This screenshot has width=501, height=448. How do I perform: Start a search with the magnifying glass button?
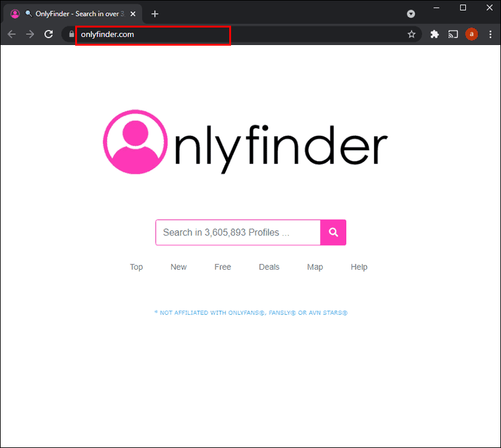(x=333, y=232)
